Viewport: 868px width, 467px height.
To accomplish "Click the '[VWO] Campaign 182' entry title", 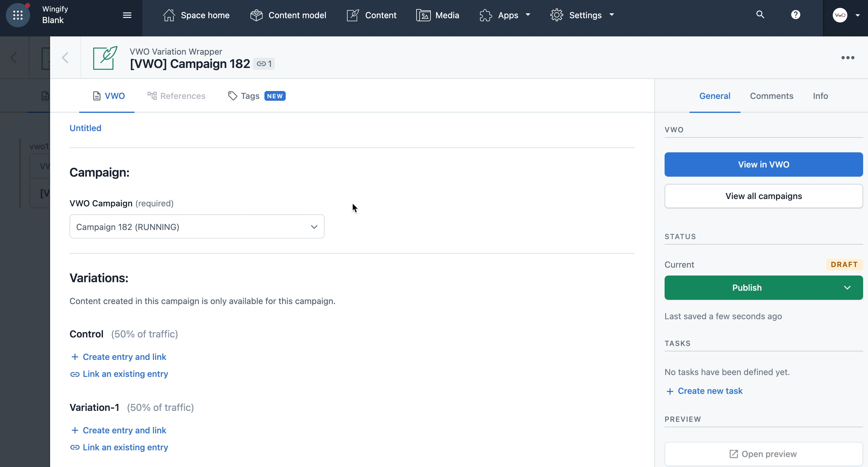I will click(x=190, y=64).
